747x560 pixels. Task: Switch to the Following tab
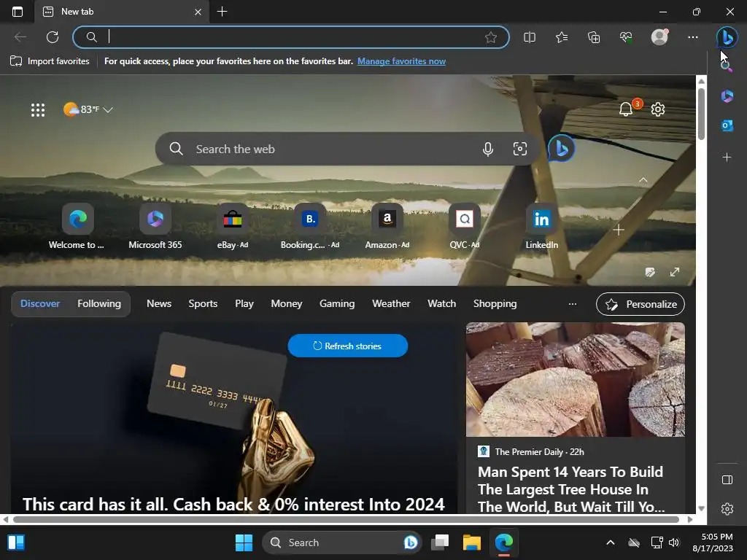(99, 304)
